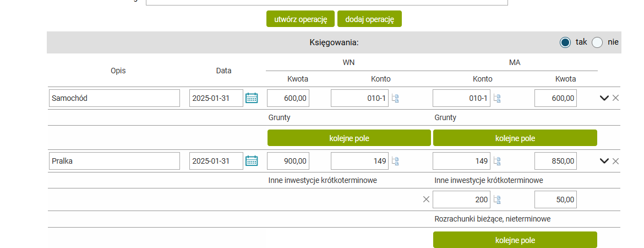Open calendar picker for Samochód date
The height and width of the screenshot is (248, 644).
[x=252, y=98]
